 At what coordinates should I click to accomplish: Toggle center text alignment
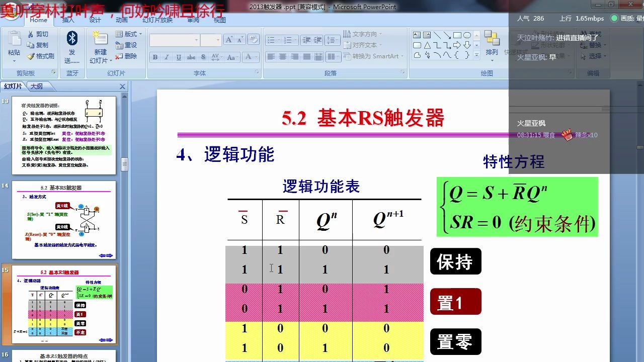point(283,57)
